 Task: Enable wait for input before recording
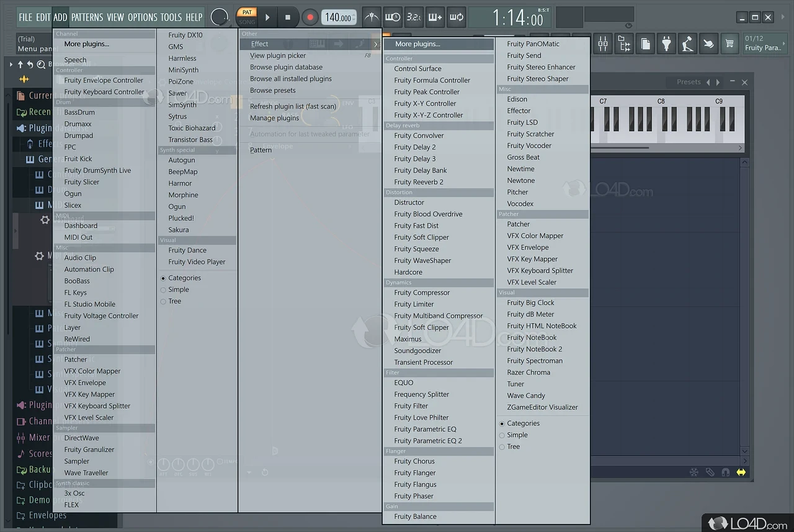393,17
